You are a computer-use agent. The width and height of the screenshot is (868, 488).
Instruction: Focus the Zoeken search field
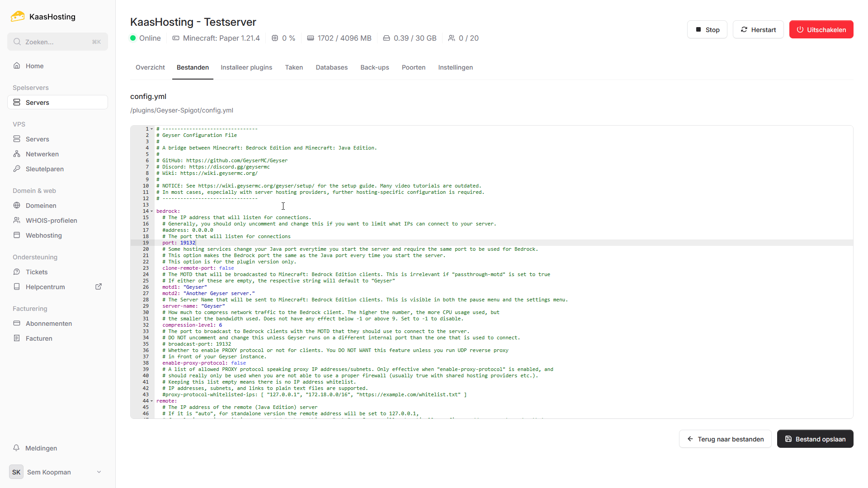point(57,42)
